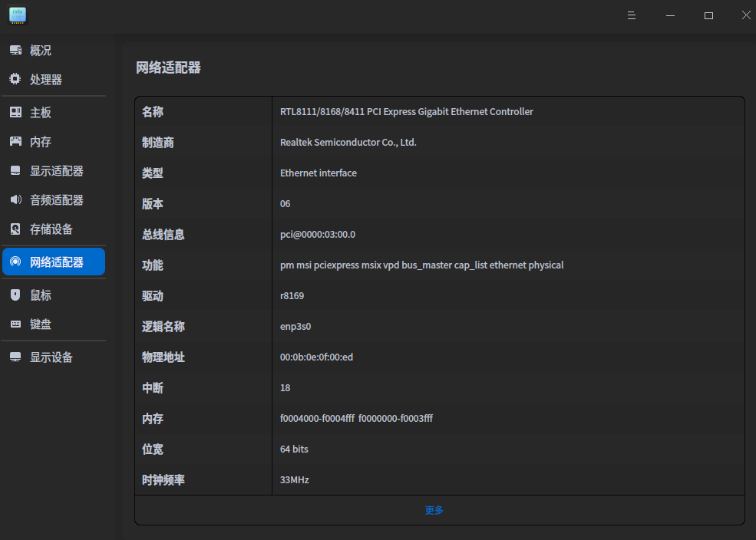Select the 键盘 keyboard icon
Screen dimensions: 756x540
click(x=15, y=324)
